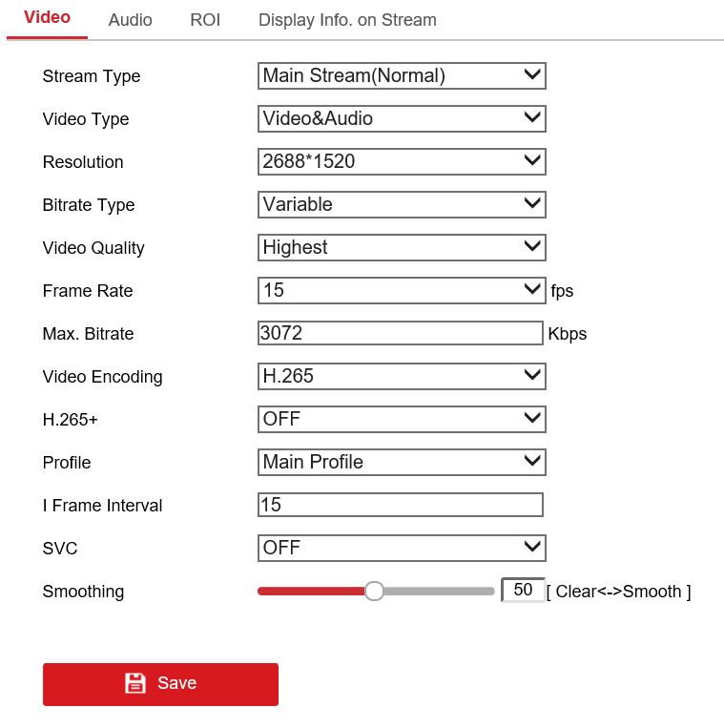Toggle the H.265+ dropdown
Image resolution: width=724 pixels, height=728 pixels.
(x=402, y=419)
